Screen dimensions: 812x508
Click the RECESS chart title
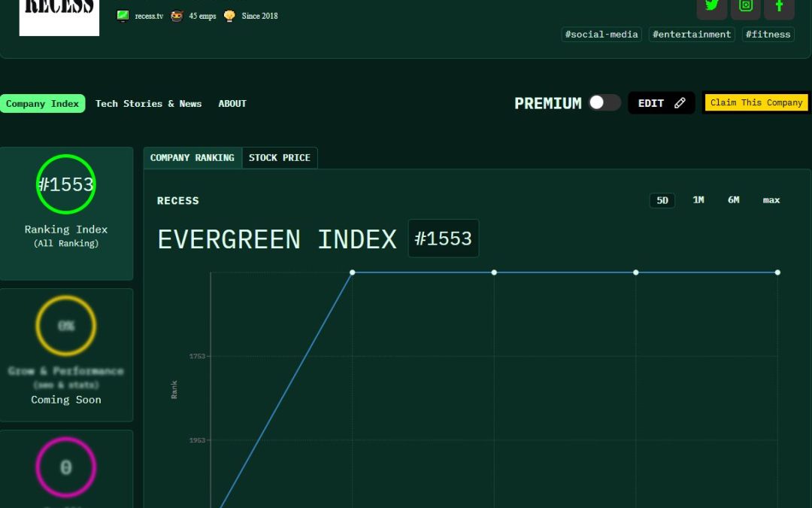[177, 201]
